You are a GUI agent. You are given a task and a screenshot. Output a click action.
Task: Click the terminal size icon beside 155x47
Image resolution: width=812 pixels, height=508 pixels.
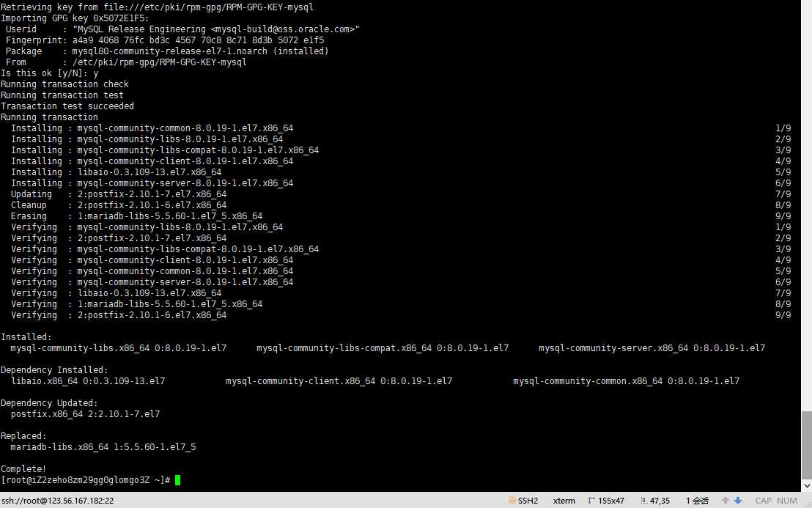591,500
